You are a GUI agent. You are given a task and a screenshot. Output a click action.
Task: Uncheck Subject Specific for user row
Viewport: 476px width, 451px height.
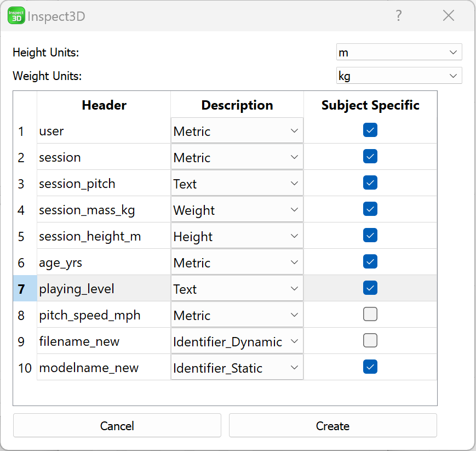pyautogui.click(x=370, y=130)
